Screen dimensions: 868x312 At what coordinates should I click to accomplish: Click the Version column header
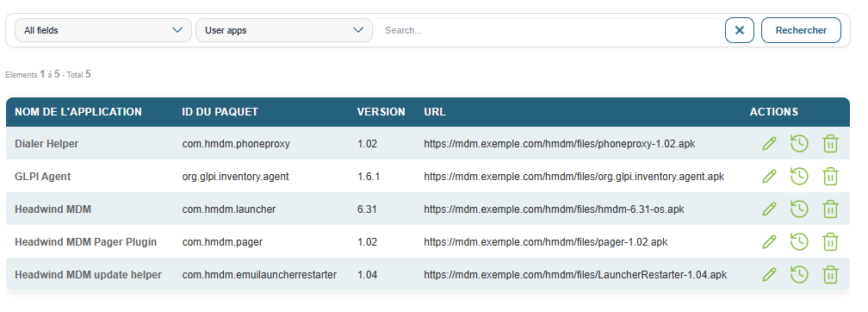coord(381,112)
